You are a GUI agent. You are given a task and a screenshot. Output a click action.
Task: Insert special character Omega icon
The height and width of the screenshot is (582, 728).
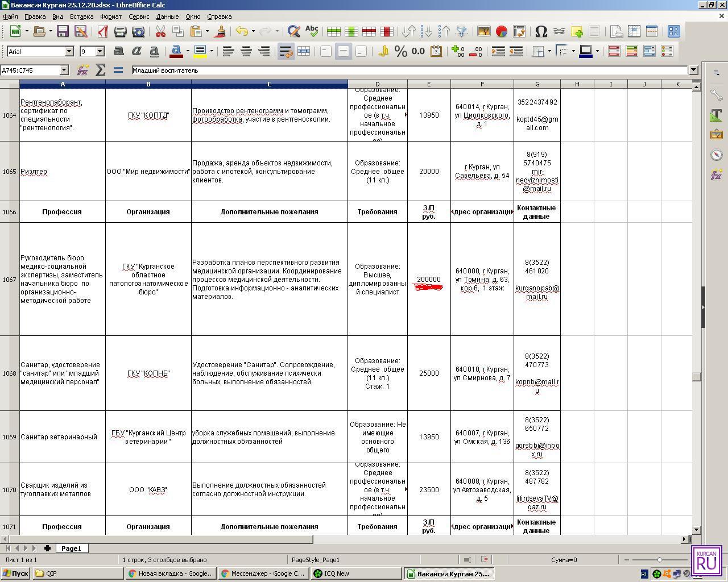(541, 31)
